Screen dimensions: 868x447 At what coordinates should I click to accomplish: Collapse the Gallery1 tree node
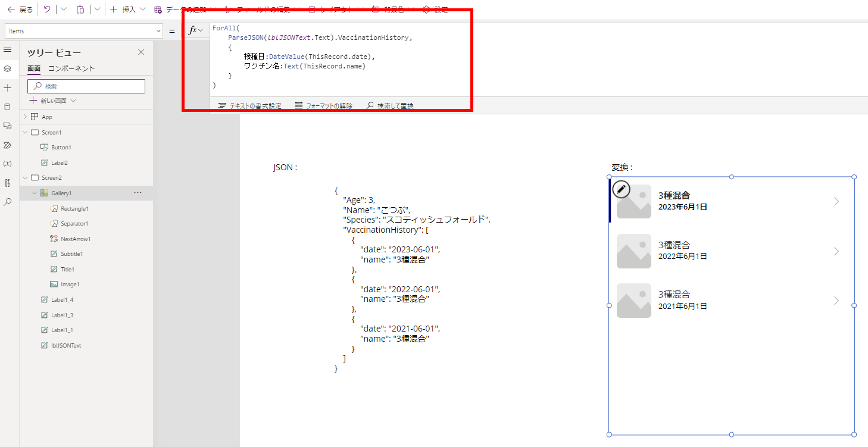click(34, 192)
